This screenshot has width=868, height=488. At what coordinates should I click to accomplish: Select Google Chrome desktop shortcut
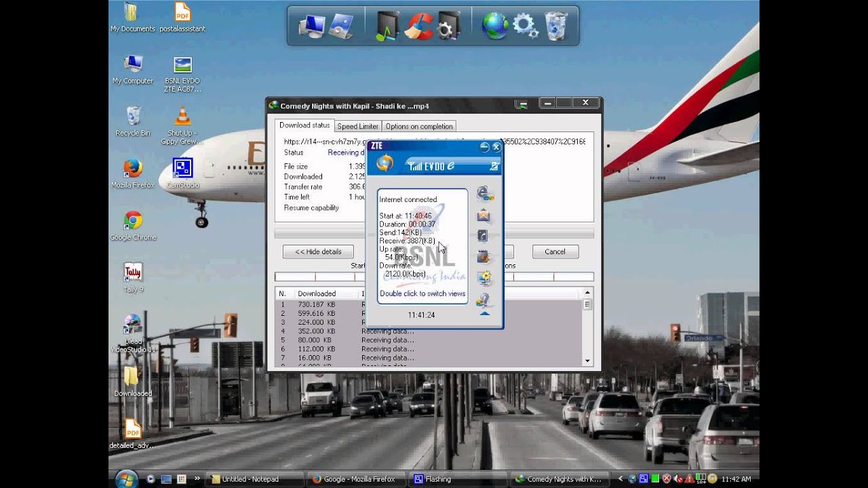(133, 226)
